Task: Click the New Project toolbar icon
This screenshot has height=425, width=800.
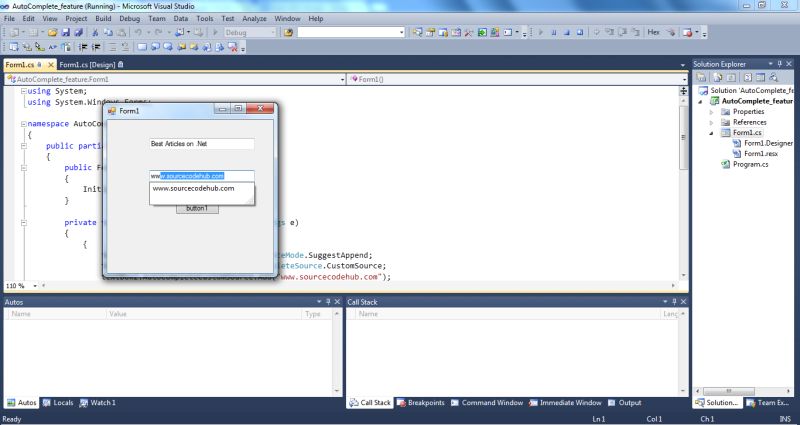Action: 14,32
